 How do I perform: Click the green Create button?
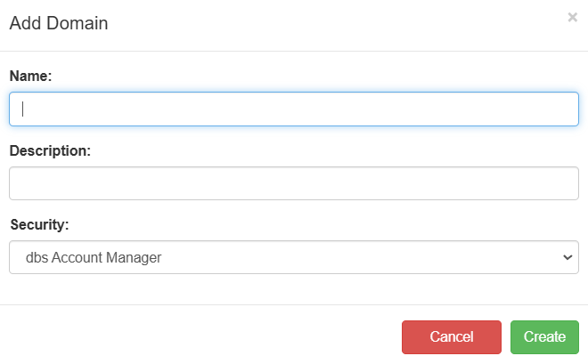pyautogui.click(x=544, y=337)
